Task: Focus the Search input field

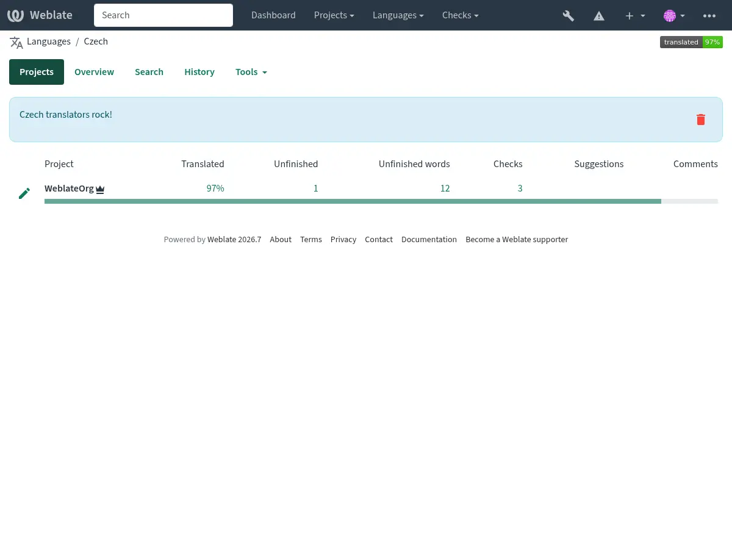Action: point(163,15)
